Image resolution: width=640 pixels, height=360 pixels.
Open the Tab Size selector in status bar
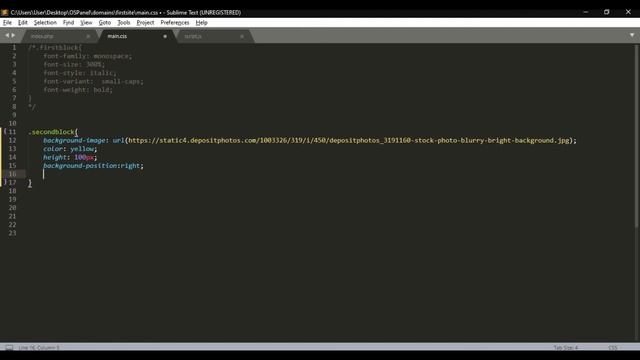point(566,348)
